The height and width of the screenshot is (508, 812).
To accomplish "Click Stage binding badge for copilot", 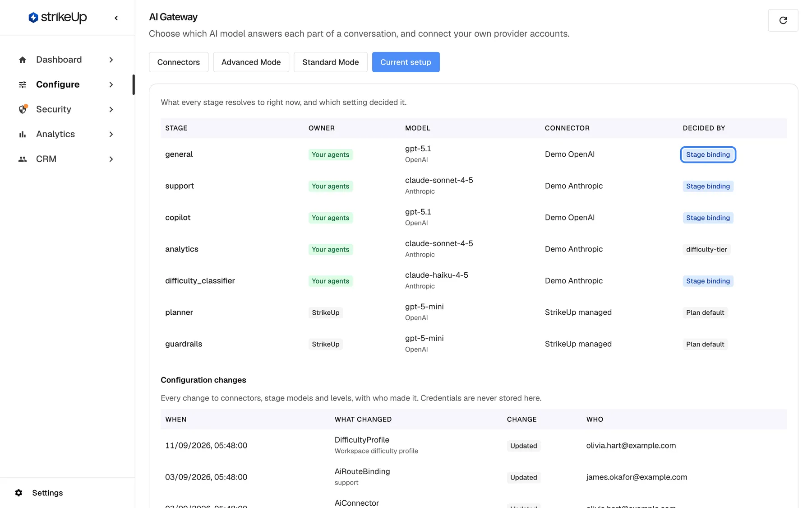I will (x=708, y=218).
